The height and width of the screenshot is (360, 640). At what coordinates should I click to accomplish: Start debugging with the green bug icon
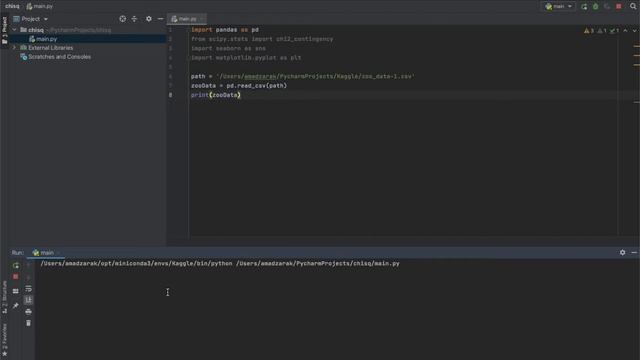(596, 7)
